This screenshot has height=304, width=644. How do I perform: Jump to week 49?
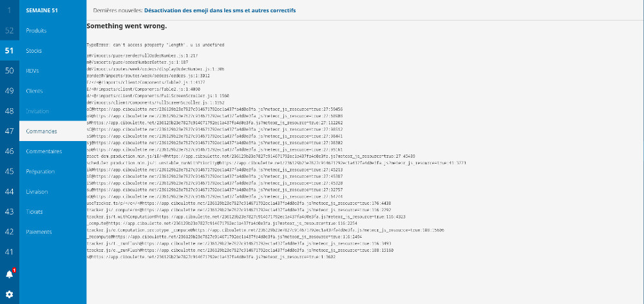(9, 91)
